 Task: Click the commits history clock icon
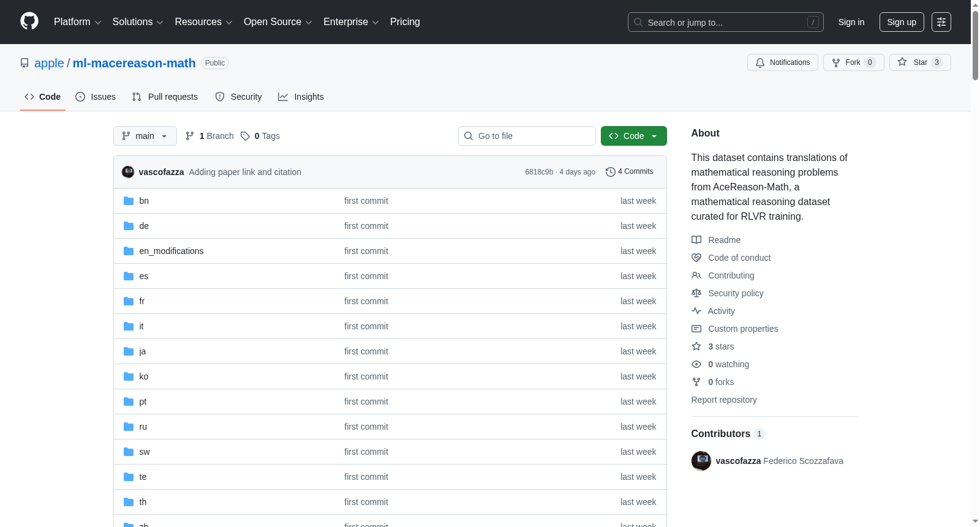tap(610, 172)
